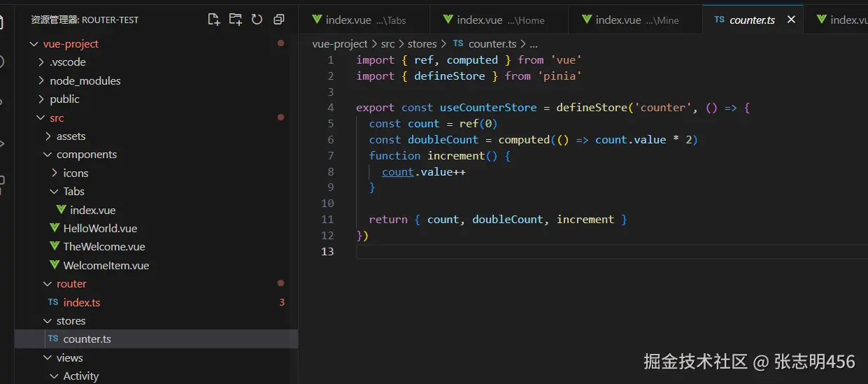Click line number 13 in the gutter
Viewport: 868px width, 384px height.
coord(327,251)
